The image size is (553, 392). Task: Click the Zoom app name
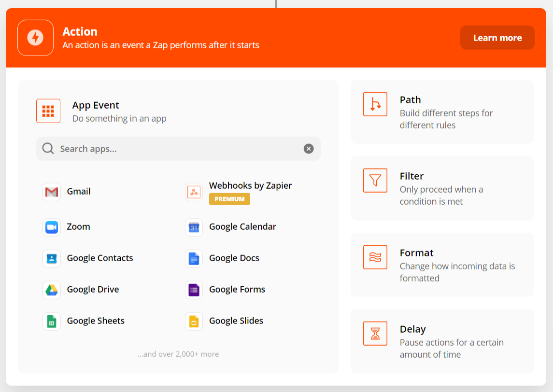tap(78, 227)
